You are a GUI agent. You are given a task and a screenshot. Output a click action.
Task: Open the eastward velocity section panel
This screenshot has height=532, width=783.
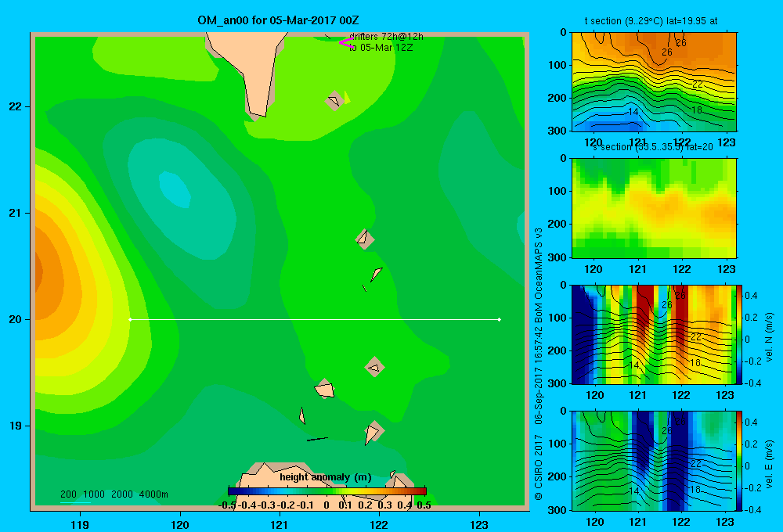[654, 461]
